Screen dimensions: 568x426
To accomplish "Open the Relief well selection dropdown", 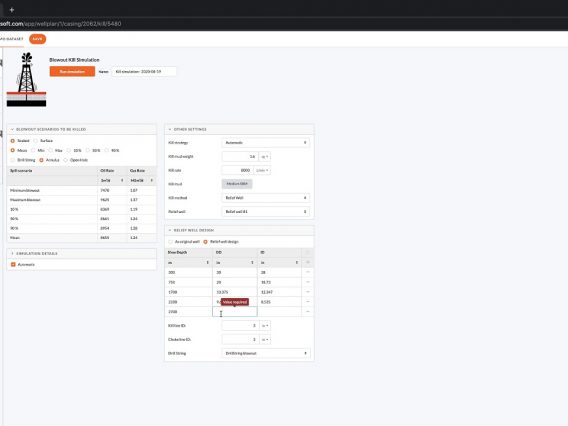I will coord(266,212).
